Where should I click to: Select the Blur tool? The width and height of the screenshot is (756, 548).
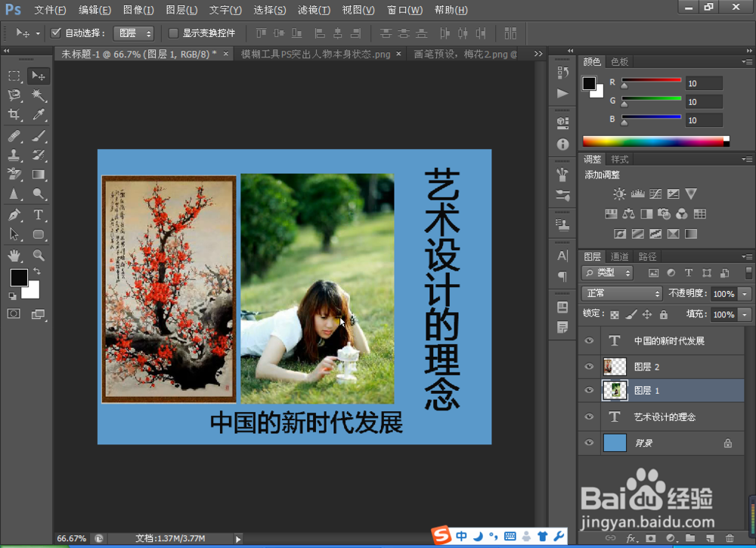14,194
